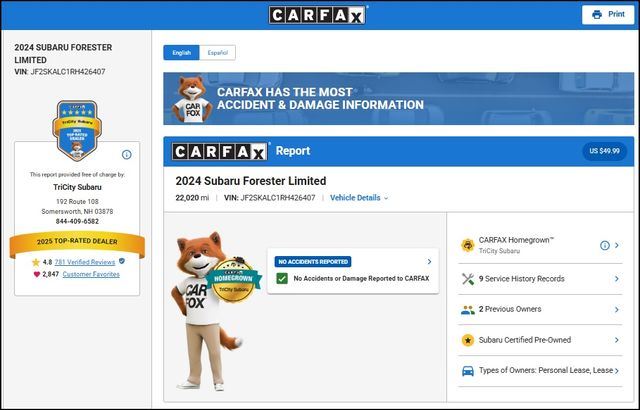Click the blue car icon for owner types
640x410 pixels.
[468, 371]
